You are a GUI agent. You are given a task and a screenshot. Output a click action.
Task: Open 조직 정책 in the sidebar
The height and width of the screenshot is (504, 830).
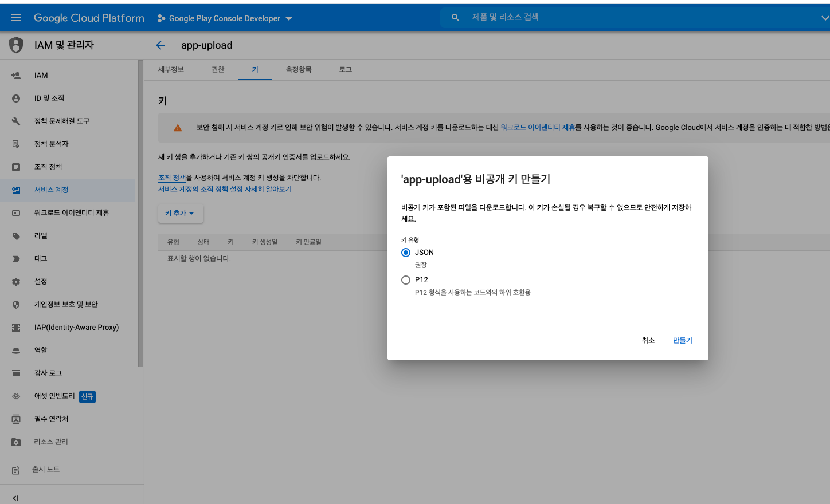click(x=68, y=167)
